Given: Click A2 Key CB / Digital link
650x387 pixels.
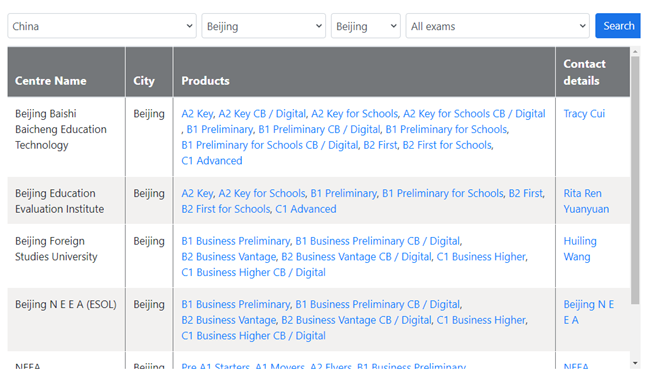Looking at the screenshot, I should pyautogui.click(x=262, y=114).
